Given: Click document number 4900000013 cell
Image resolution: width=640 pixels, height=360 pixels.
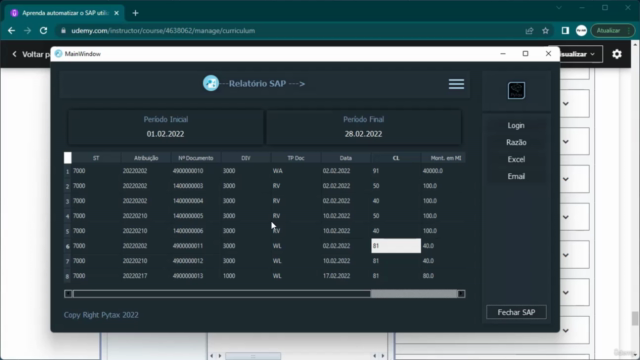Looking at the screenshot, I should point(196,276).
